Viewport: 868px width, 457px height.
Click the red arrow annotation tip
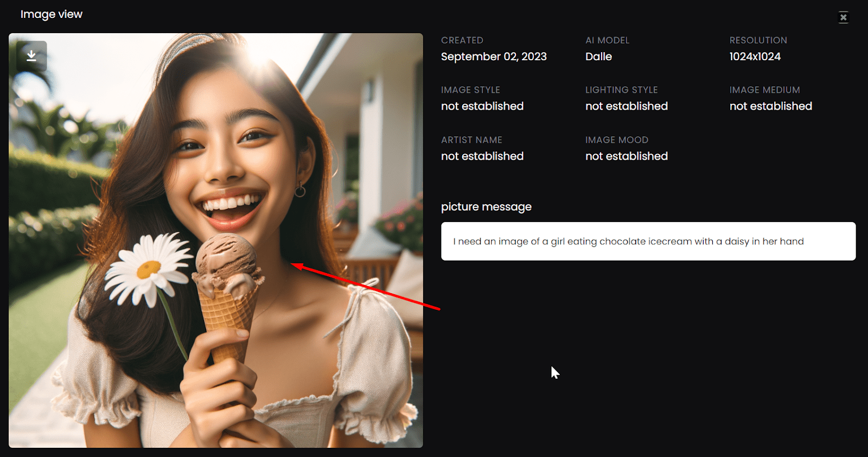(293, 265)
